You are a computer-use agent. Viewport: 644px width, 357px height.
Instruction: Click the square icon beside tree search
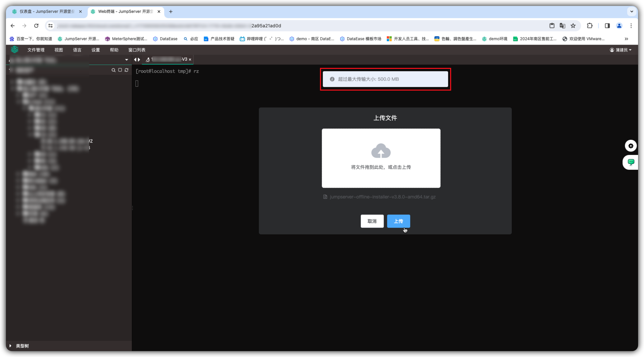tap(120, 70)
